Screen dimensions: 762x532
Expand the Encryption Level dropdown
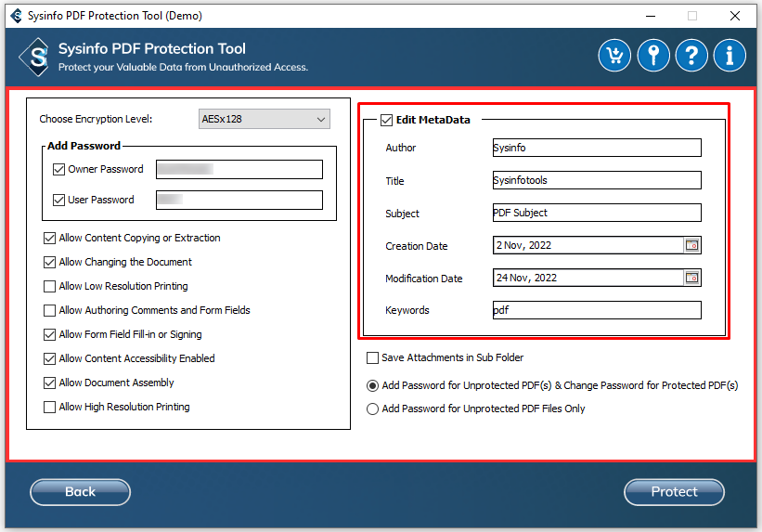coord(265,119)
